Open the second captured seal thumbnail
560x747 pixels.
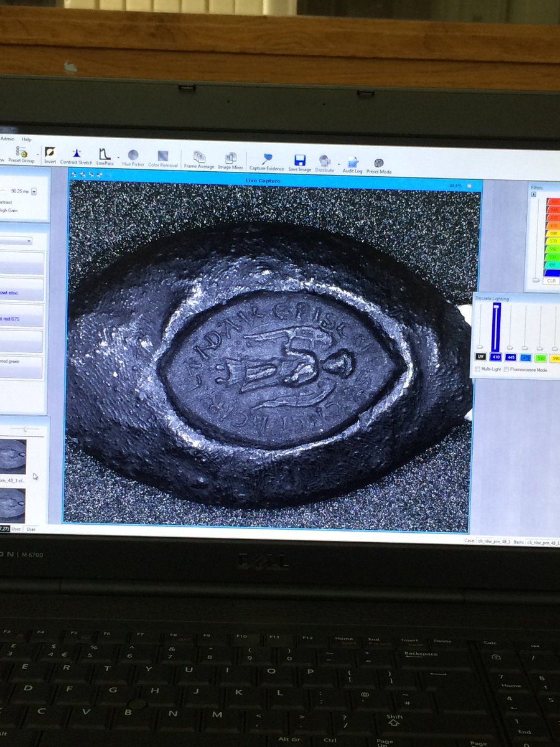click(x=12, y=505)
